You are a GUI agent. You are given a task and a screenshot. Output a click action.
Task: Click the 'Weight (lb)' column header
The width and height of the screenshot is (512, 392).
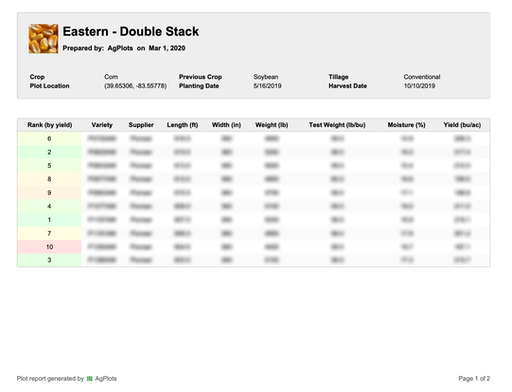pyautogui.click(x=272, y=125)
